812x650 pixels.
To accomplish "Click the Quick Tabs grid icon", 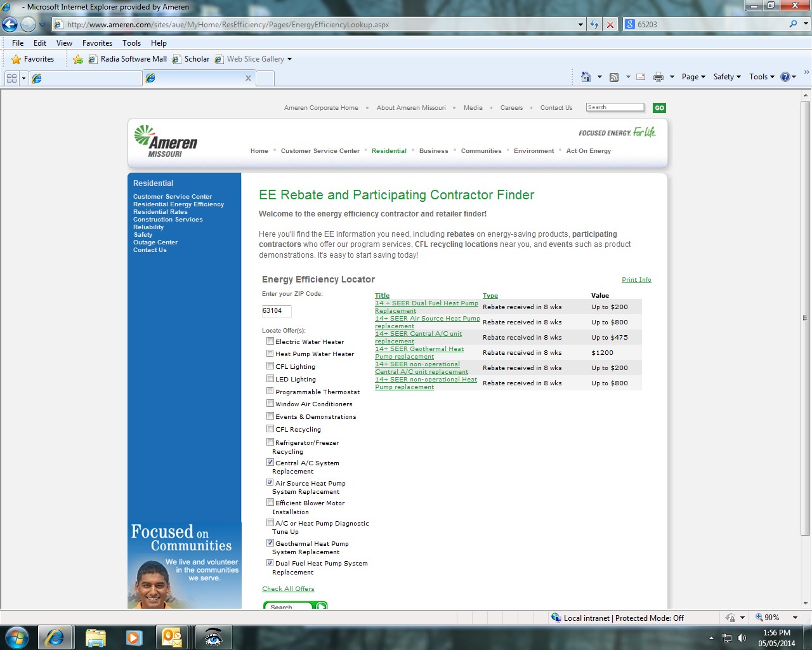I will click(x=11, y=78).
